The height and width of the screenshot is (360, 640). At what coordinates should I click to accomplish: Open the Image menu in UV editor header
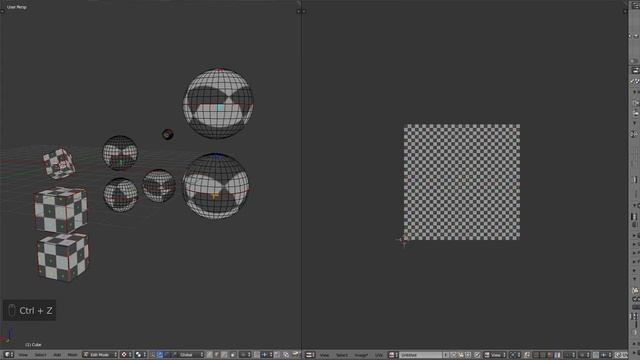click(361, 355)
